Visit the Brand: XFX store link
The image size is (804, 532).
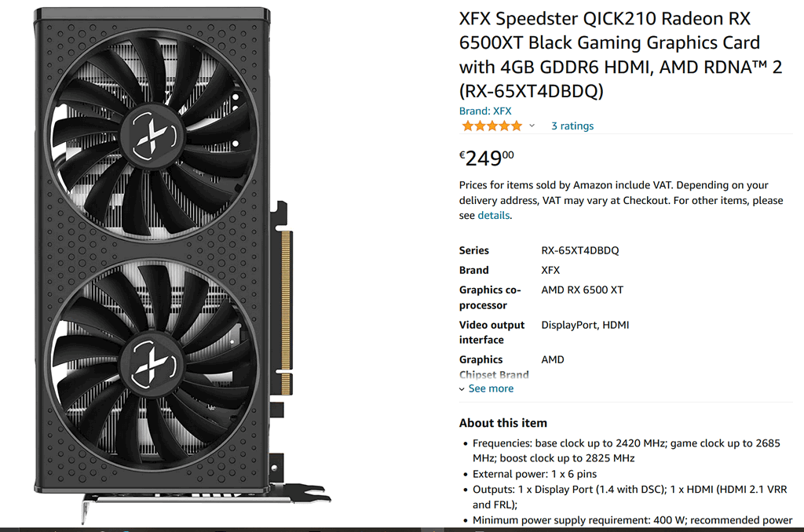click(485, 111)
